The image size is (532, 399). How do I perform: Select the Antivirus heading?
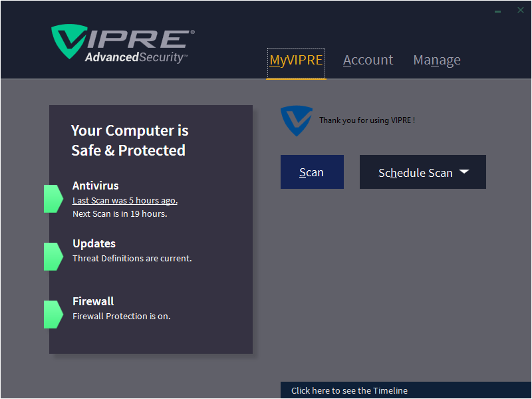click(x=95, y=186)
